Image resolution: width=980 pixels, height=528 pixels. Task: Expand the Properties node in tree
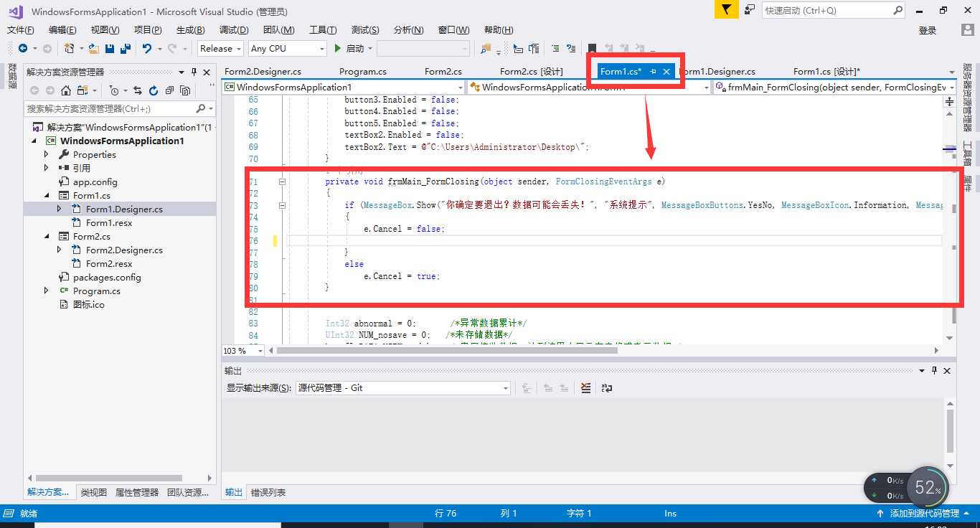coord(47,154)
